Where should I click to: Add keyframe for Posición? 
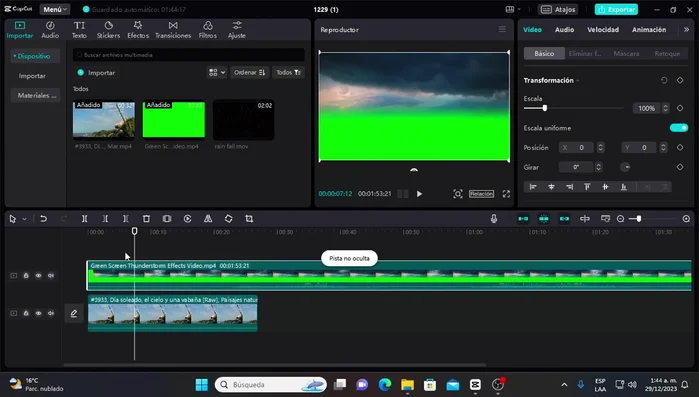pyautogui.click(x=680, y=147)
